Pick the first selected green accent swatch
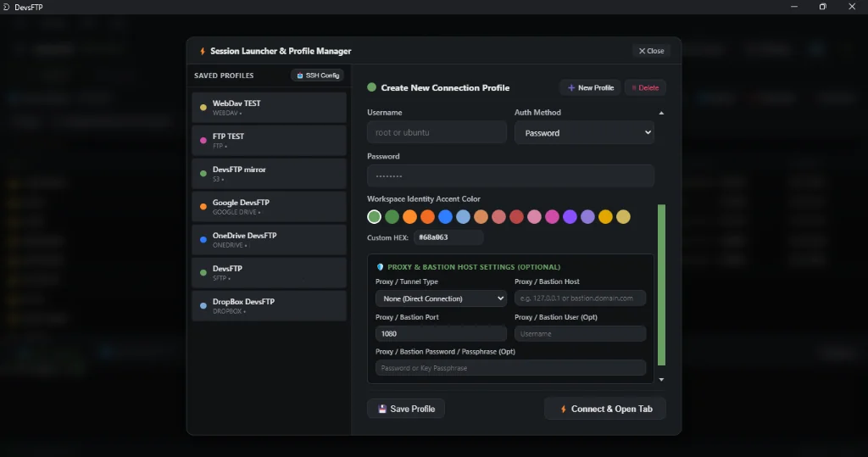This screenshot has width=868, height=457. coord(374,216)
